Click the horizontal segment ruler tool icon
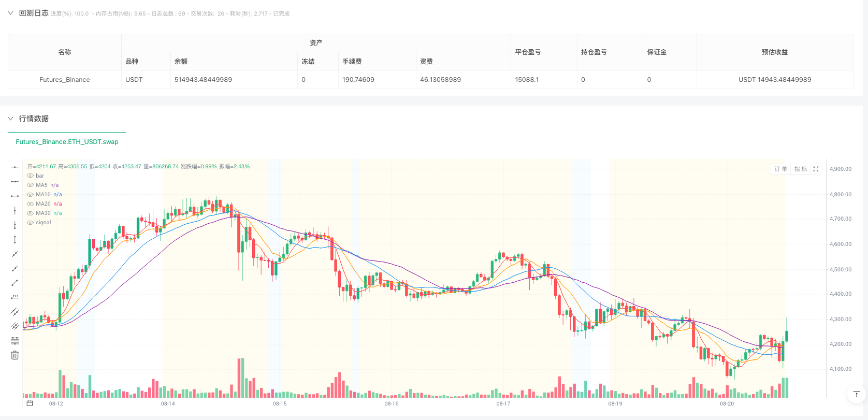This screenshot has width=868, height=420. [15, 195]
